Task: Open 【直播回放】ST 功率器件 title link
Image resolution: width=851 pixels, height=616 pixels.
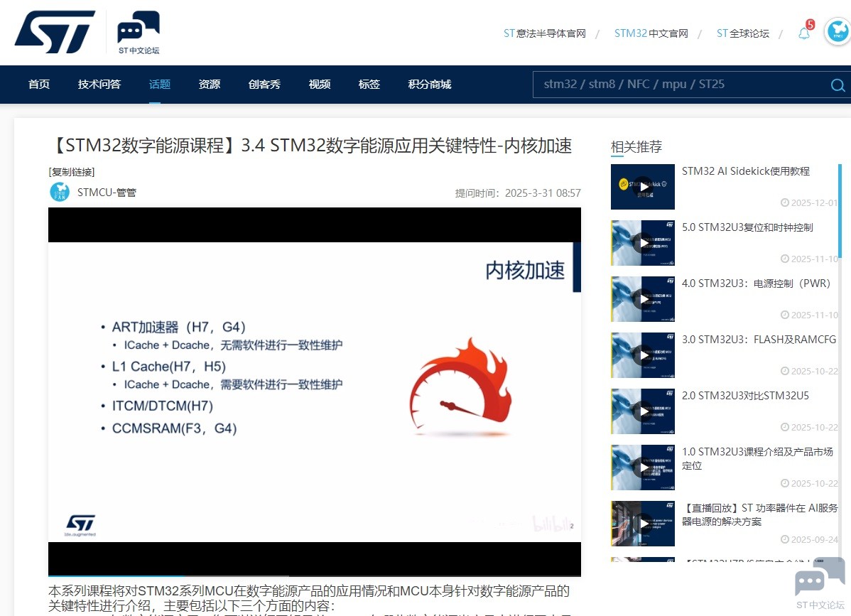Action: click(x=760, y=514)
